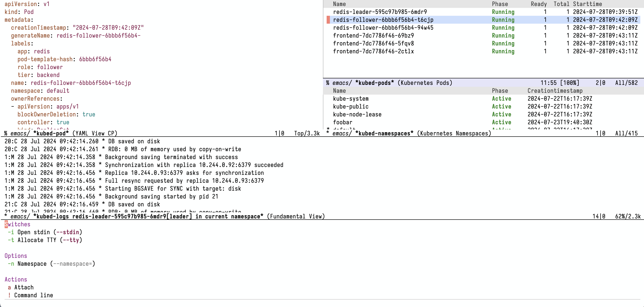
Task: Toggle the -t Allocate TTY switch
Action: [45, 240]
